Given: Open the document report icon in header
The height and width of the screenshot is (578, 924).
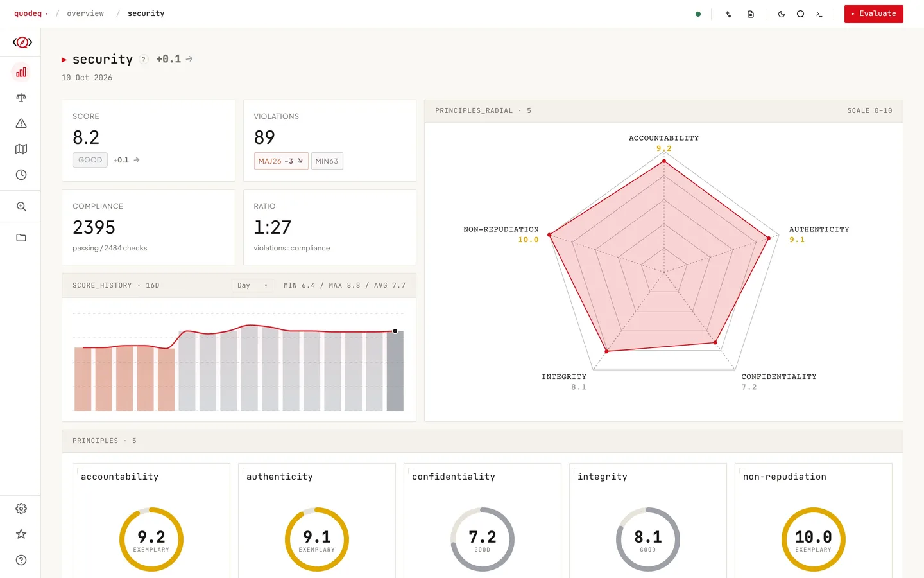Looking at the screenshot, I should pos(751,14).
